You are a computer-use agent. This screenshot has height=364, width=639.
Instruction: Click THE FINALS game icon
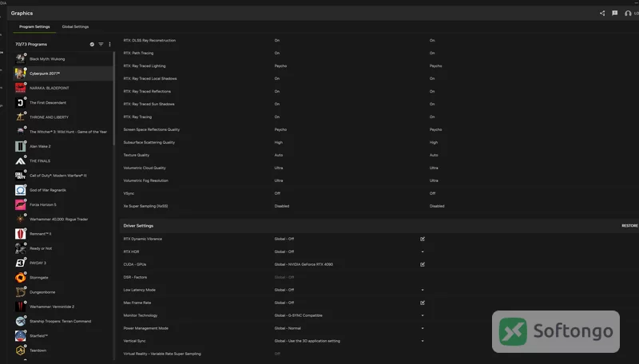(21, 161)
